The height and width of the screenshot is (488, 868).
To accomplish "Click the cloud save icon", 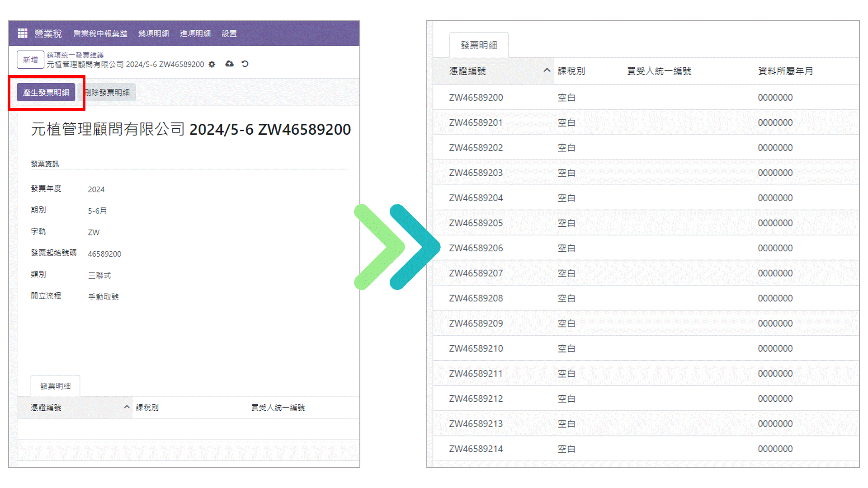I will tap(230, 64).
